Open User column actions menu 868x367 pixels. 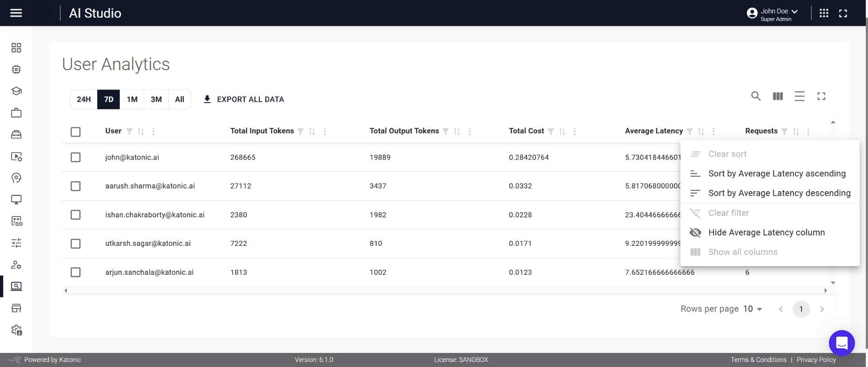[x=153, y=132]
